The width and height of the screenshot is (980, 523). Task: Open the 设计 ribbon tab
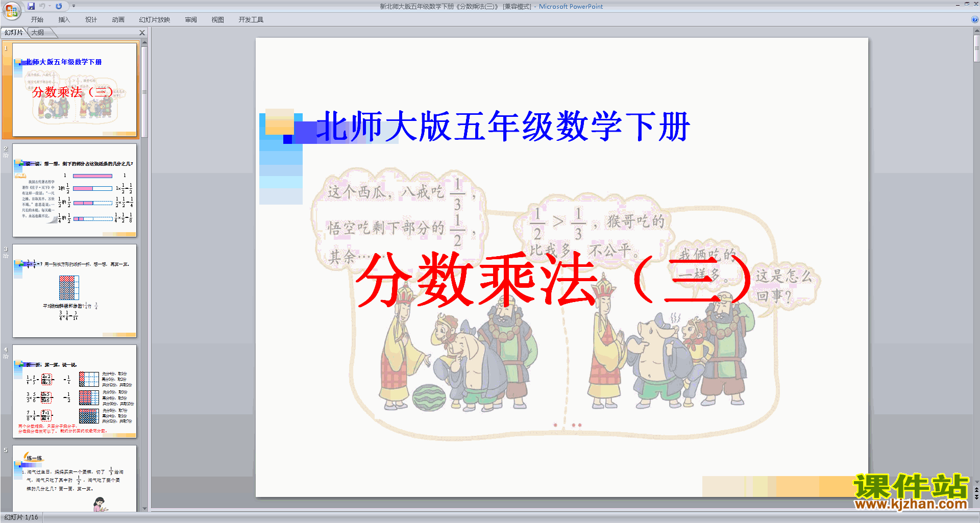click(x=91, y=20)
